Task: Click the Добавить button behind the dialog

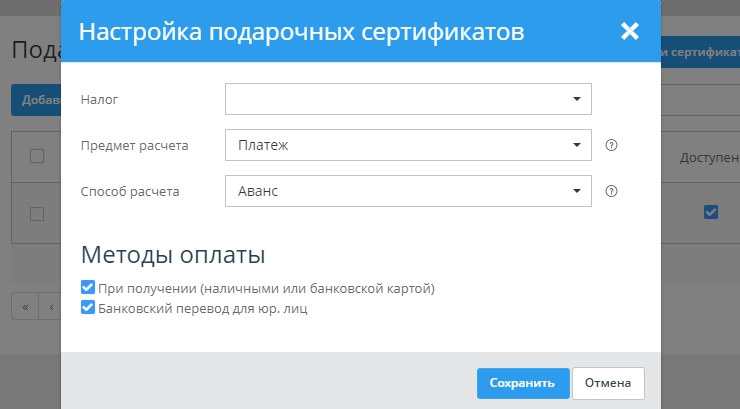Action: 36,100
